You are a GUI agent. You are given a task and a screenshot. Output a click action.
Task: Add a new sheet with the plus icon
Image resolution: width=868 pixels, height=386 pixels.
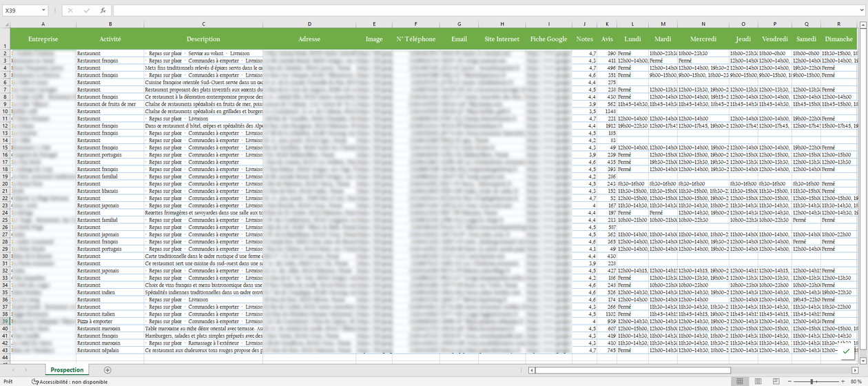click(x=107, y=370)
